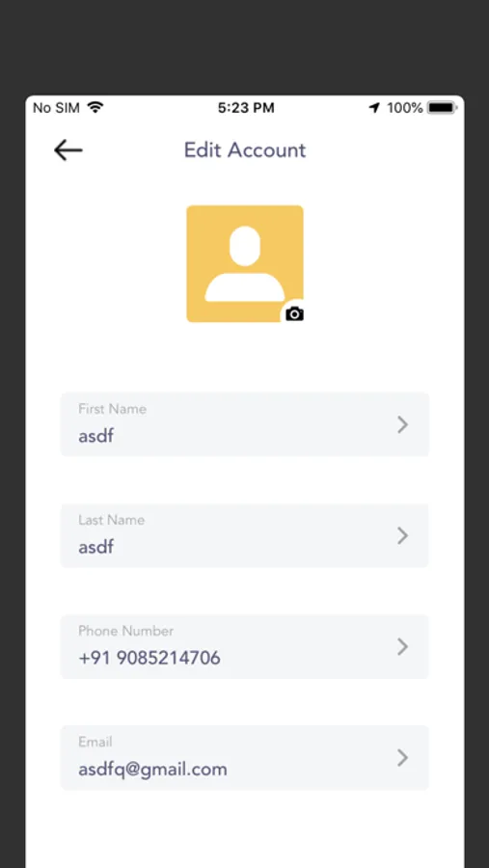Tap the 5:23 PM clock

(x=246, y=107)
